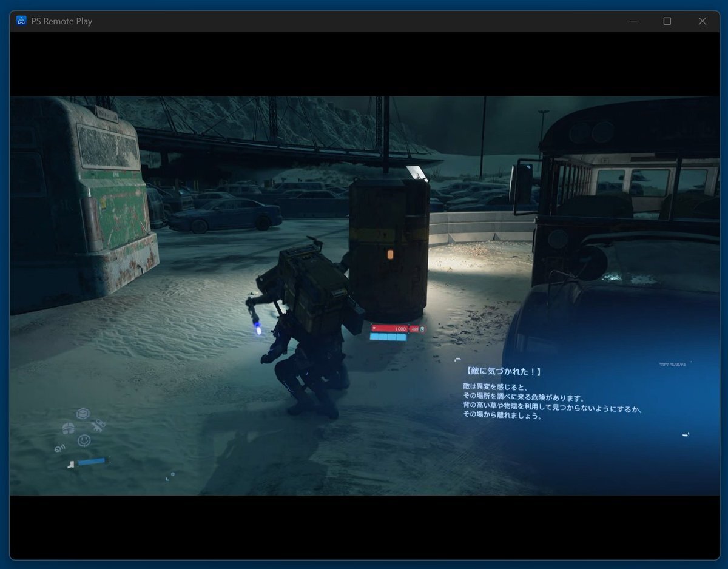
Task: Click the 【敵に気づかれた！】 heading
Action: [503, 371]
